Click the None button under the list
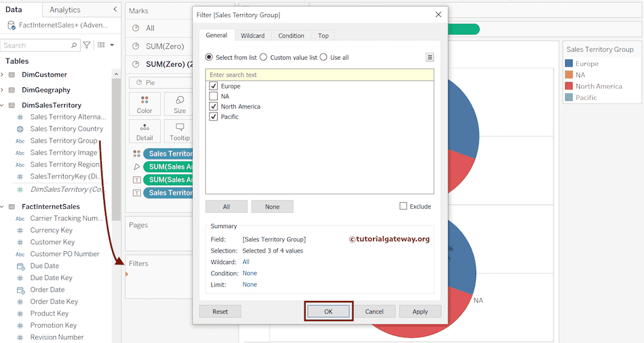 (x=272, y=207)
